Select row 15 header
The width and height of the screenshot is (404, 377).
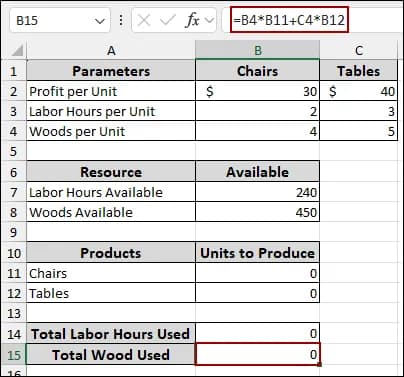pyautogui.click(x=13, y=355)
